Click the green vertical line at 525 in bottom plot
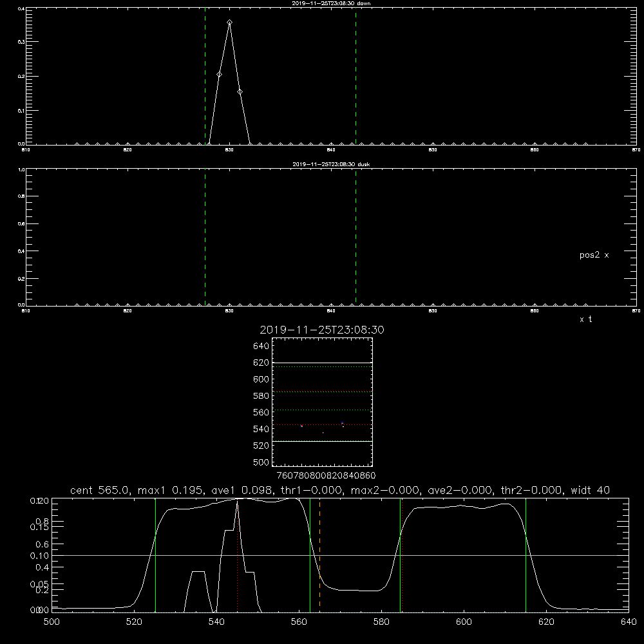Image resolution: width=644 pixels, height=644 pixels. point(155,555)
